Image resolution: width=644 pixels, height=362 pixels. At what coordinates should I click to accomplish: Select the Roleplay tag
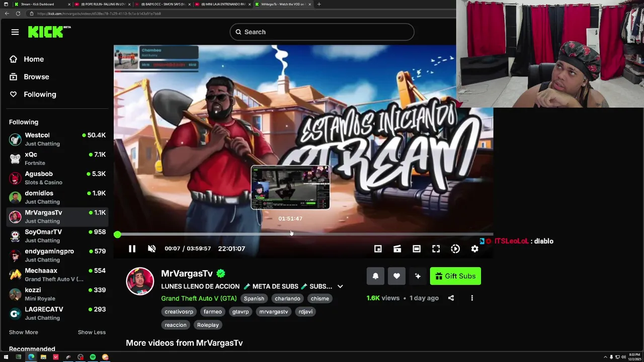[208, 325]
